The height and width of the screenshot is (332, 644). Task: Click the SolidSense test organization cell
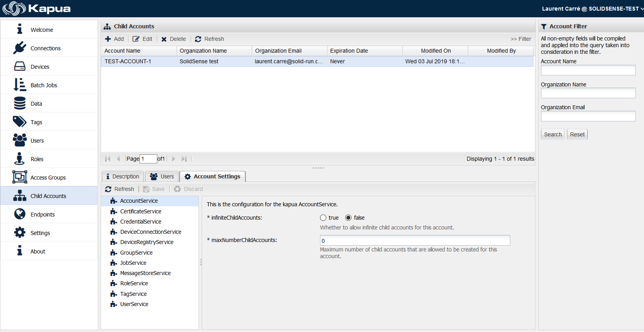pos(214,61)
